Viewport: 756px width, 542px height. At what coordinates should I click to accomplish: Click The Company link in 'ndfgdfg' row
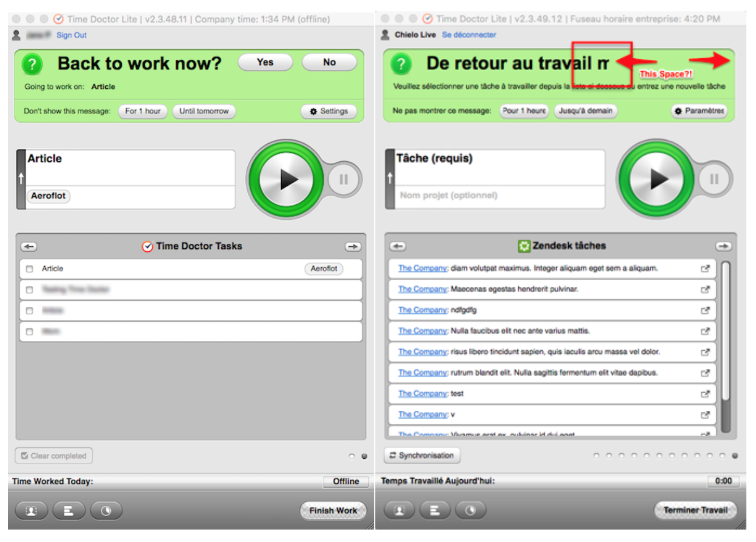(423, 310)
